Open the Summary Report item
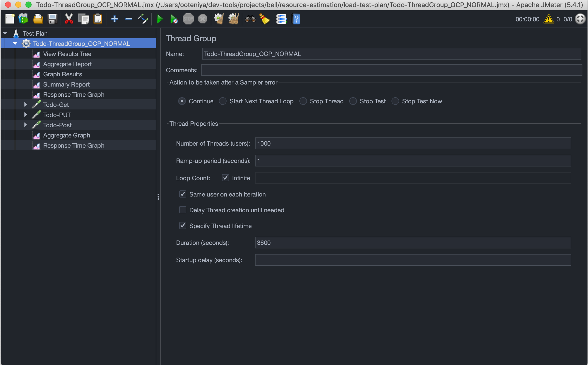 click(x=66, y=84)
